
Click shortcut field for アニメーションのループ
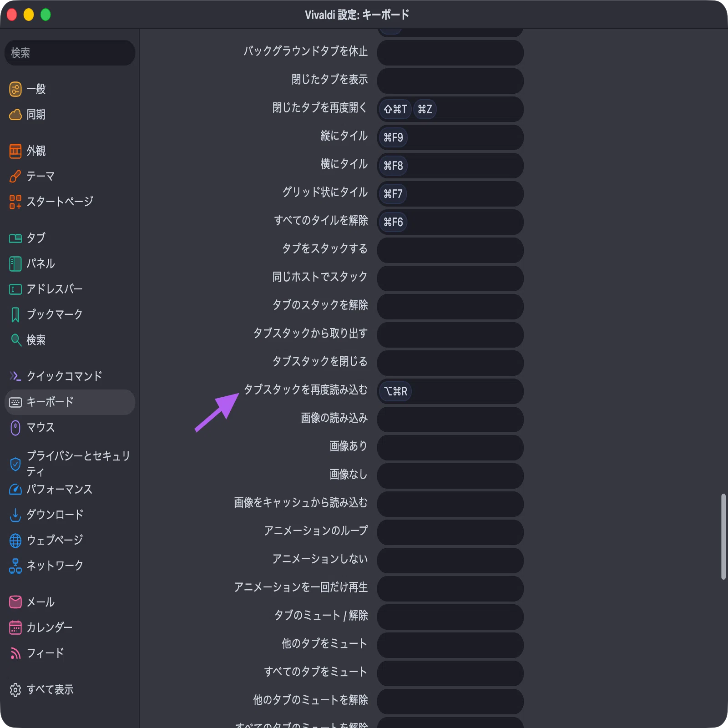point(450,532)
